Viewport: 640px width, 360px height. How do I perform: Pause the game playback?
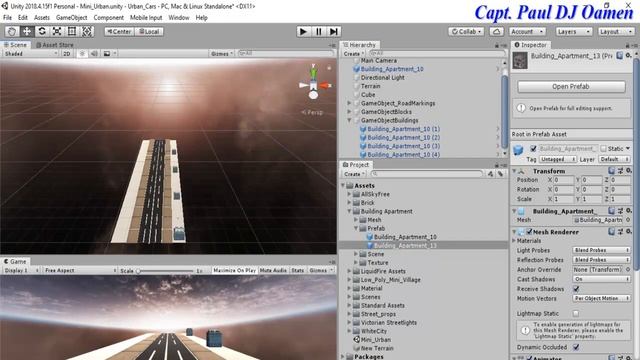318,31
